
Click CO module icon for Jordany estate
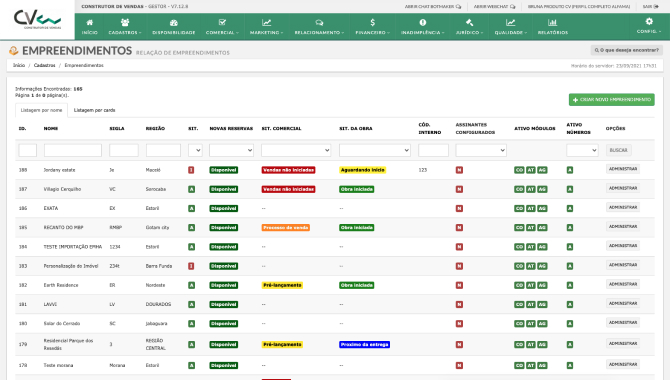click(x=519, y=170)
